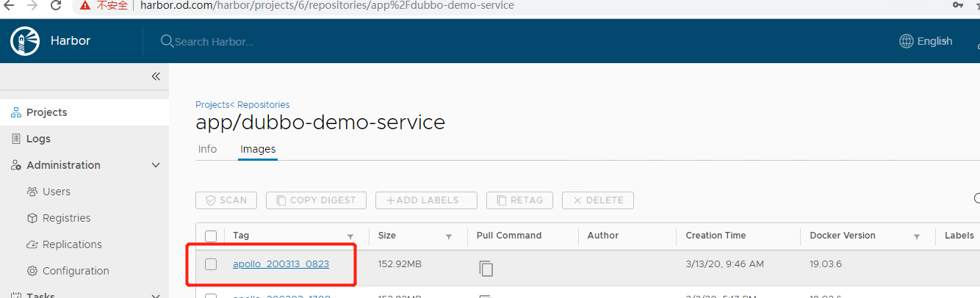980x298 pixels.
Task: Check the apollo_200313_0823 row checkbox
Action: (x=211, y=264)
